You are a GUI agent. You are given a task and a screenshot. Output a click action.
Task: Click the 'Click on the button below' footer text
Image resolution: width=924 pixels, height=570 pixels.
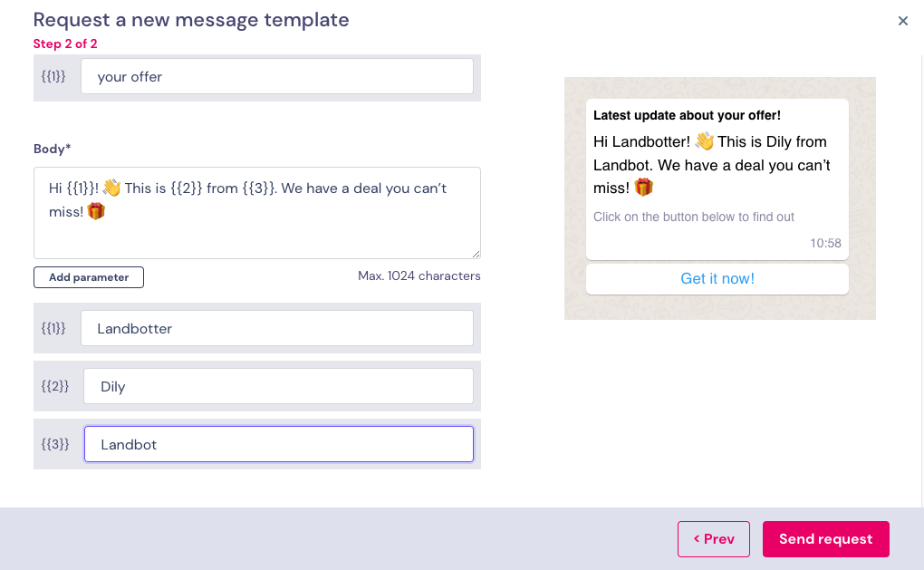694,217
